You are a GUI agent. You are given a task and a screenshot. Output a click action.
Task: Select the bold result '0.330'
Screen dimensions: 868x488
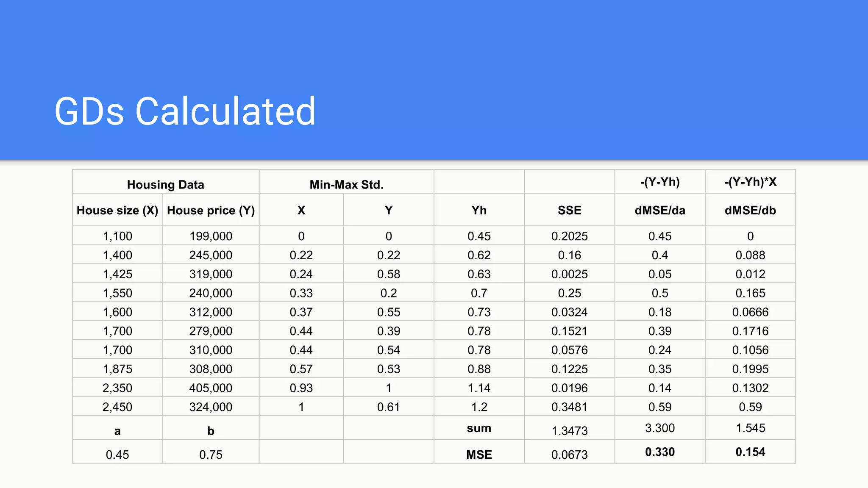pyautogui.click(x=660, y=452)
